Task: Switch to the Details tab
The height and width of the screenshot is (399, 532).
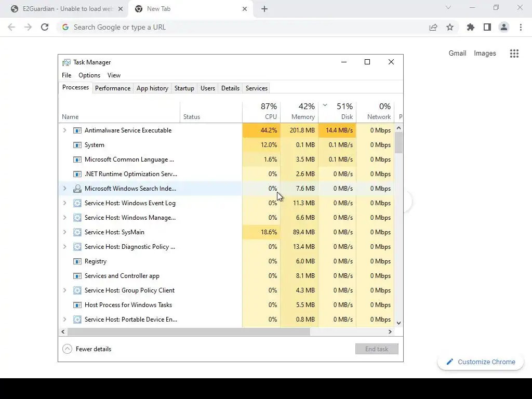Action: 230,88
